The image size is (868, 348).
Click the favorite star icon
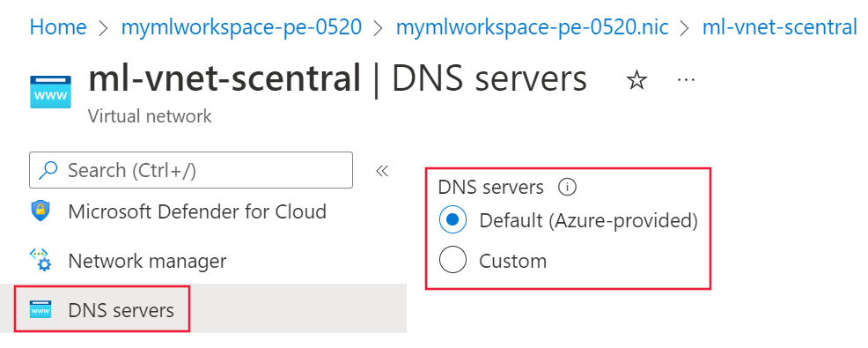636,81
